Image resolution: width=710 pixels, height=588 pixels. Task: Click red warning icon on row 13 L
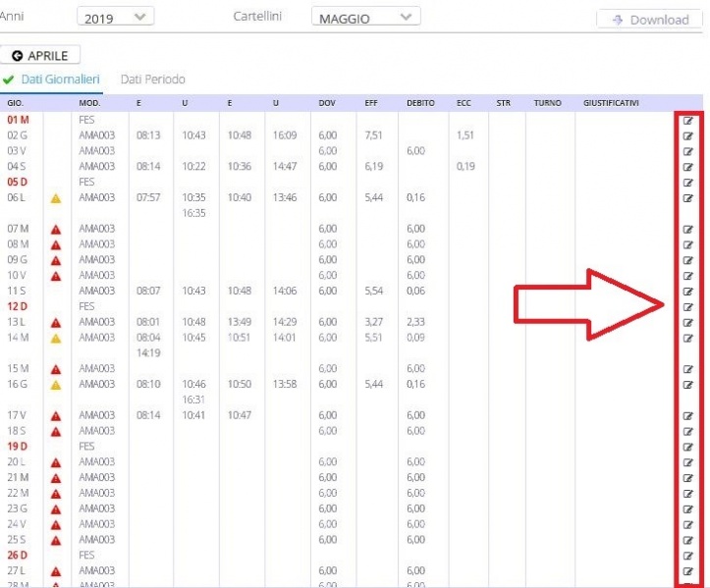click(56, 322)
